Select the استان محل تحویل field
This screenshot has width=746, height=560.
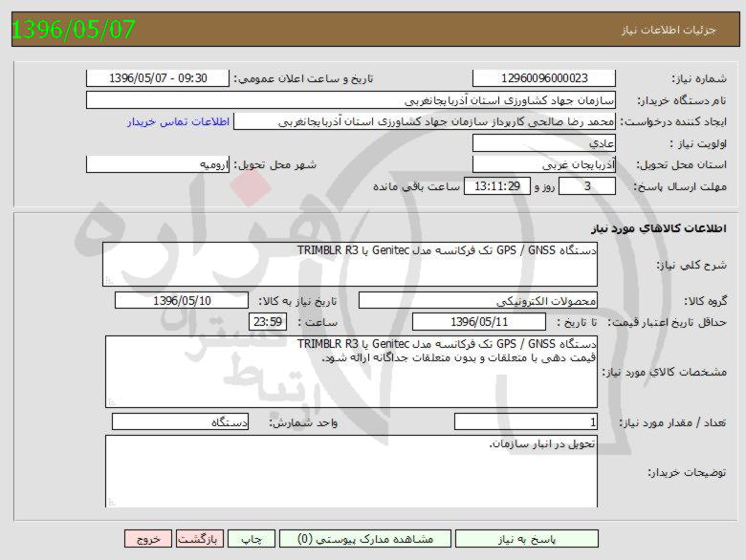[544, 164]
